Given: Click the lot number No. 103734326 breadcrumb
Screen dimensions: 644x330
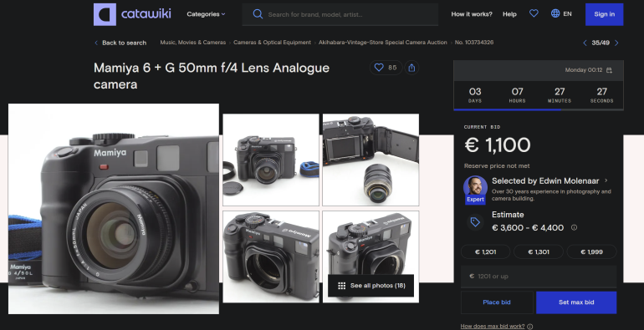Looking at the screenshot, I should tap(474, 43).
